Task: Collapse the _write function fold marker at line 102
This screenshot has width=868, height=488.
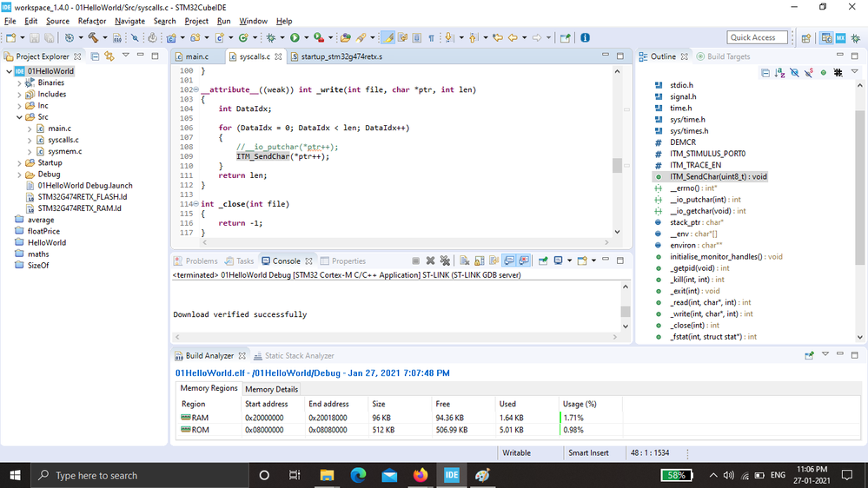Action: click(x=196, y=89)
